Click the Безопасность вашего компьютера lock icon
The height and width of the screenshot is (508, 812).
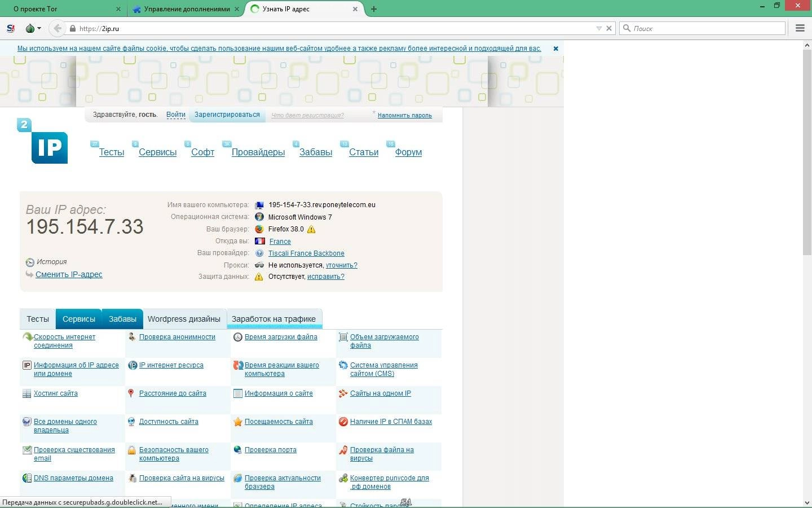point(131,450)
